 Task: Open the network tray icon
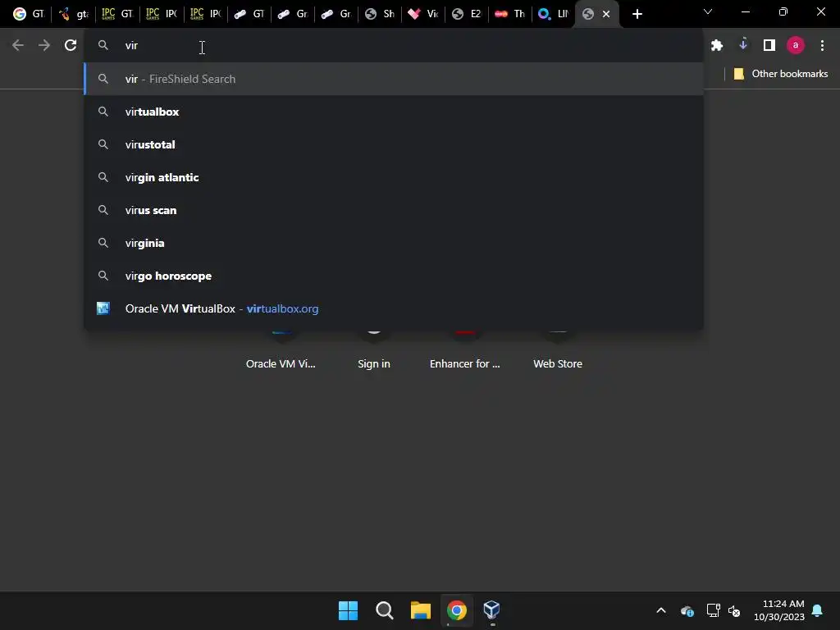(713, 610)
